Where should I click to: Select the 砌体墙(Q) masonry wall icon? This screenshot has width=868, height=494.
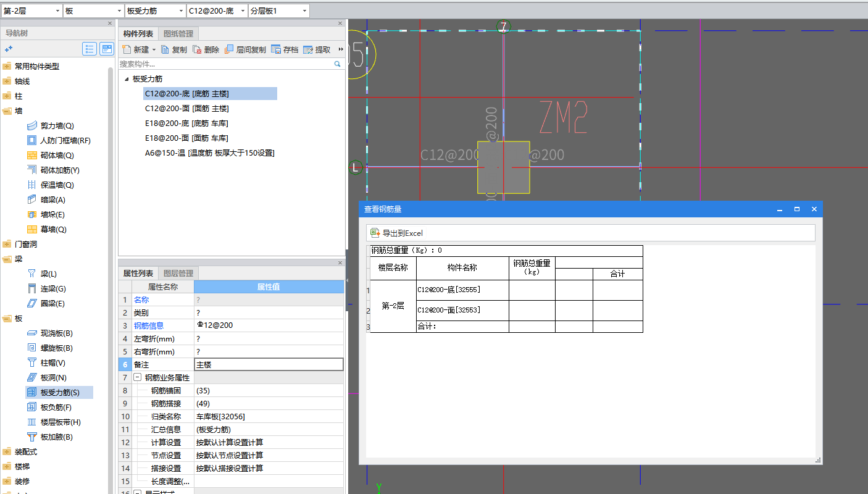[x=32, y=155]
